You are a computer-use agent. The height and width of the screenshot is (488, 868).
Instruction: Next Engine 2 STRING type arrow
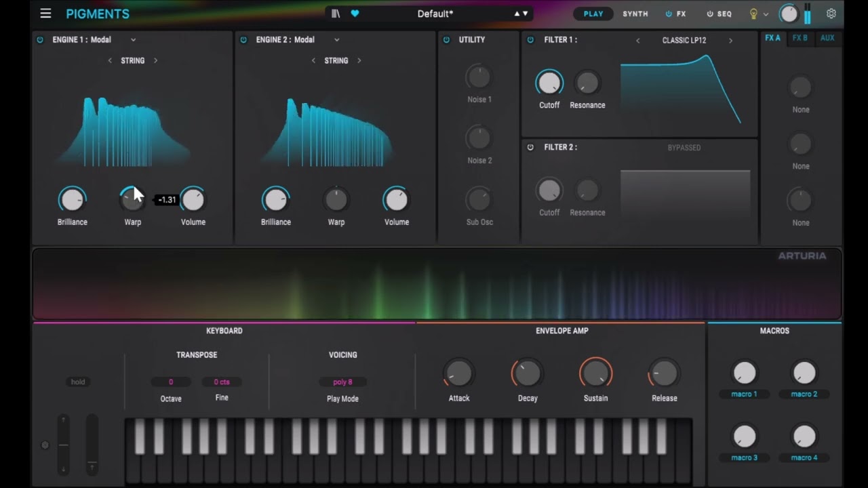click(359, 61)
